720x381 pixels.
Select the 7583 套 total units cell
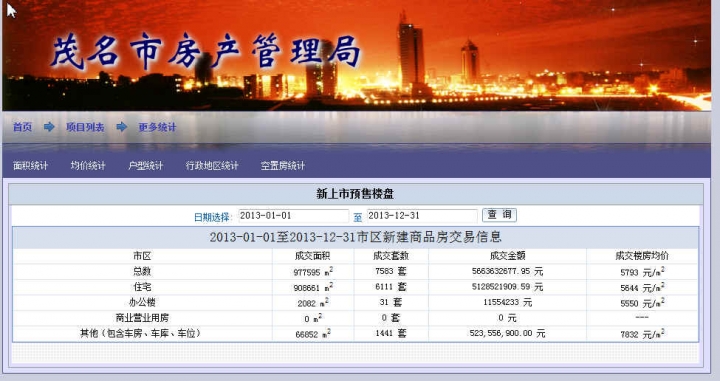click(391, 271)
